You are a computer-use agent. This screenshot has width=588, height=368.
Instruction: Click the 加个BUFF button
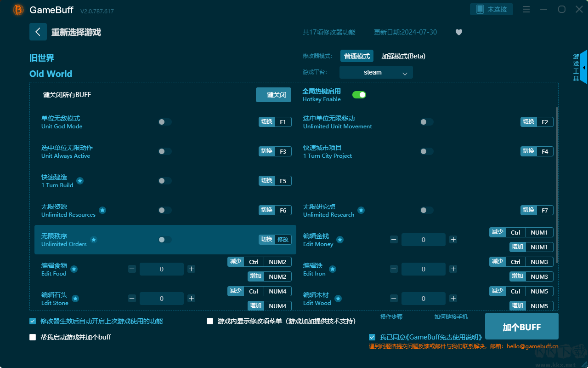pos(522,327)
